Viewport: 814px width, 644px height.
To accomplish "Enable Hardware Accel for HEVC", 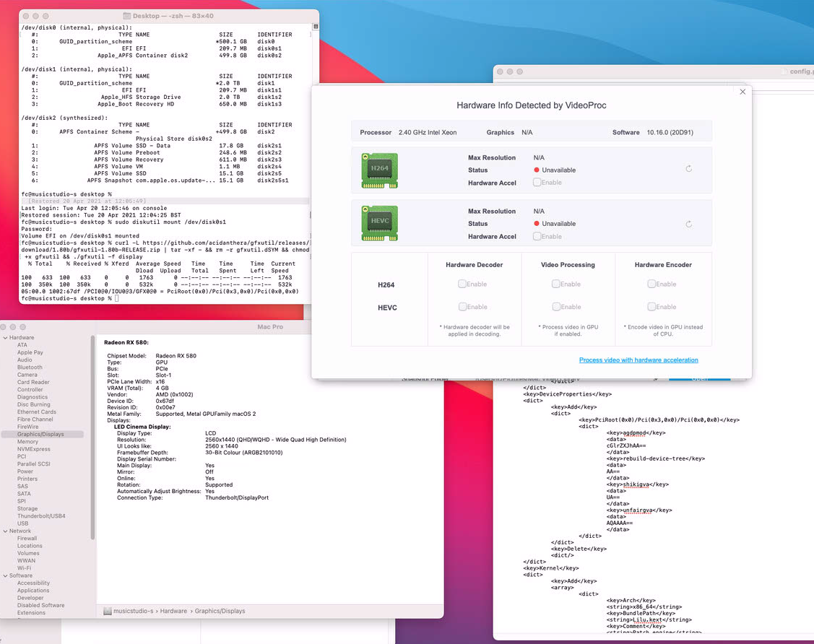I will tap(537, 236).
